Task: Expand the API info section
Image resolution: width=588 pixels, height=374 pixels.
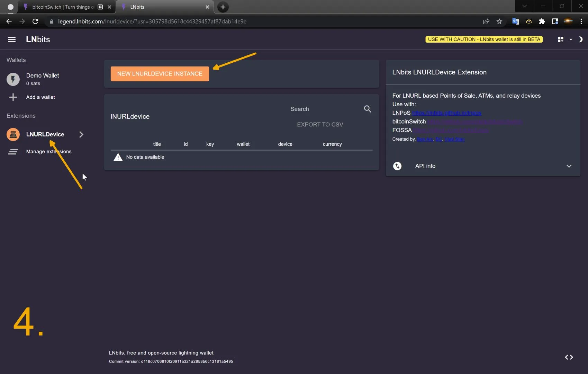Action: 569,166
